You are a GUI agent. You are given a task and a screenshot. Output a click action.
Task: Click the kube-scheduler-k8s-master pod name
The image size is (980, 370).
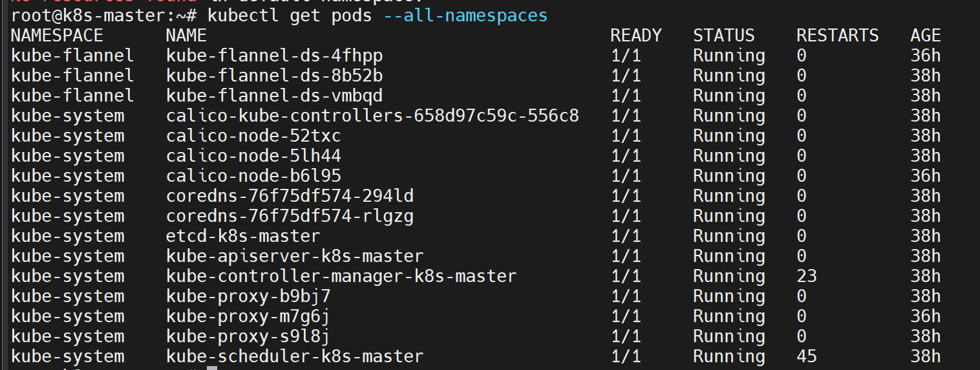click(x=295, y=356)
